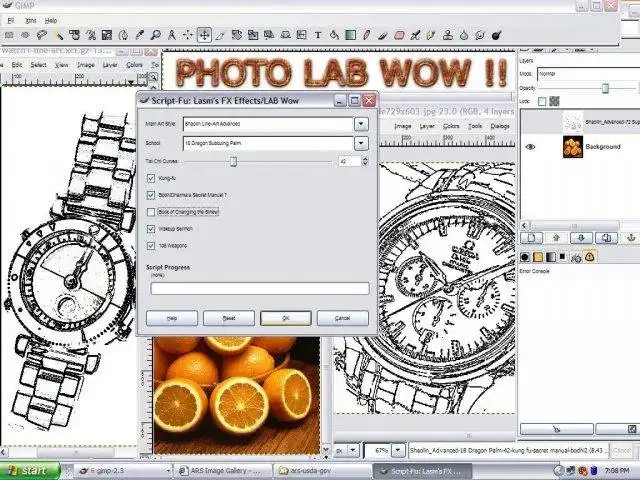Open the Main Art Style dropdown
This screenshot has height=480, width=640.
pos(361,124)
